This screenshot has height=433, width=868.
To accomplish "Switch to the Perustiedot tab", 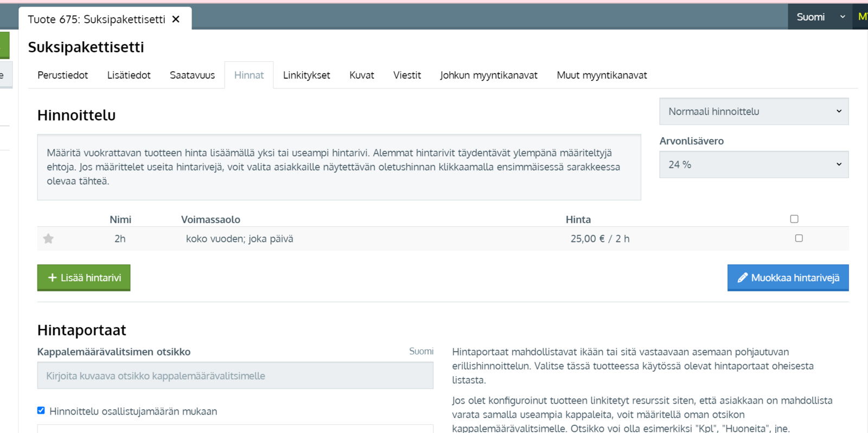I will tap(62, 75).
